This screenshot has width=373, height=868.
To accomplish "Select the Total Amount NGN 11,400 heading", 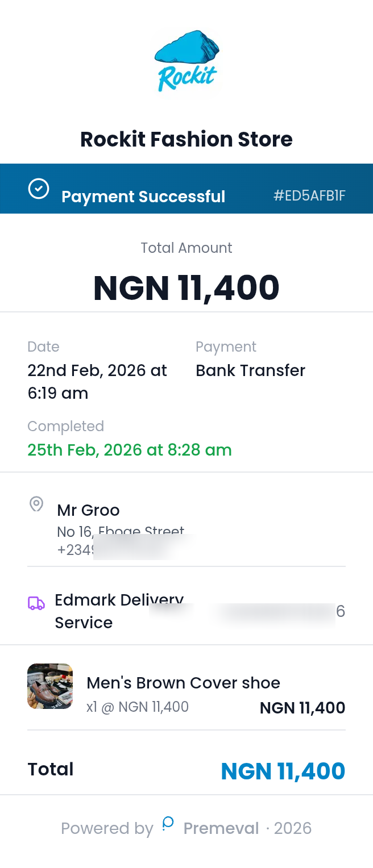I will [186, 288].
